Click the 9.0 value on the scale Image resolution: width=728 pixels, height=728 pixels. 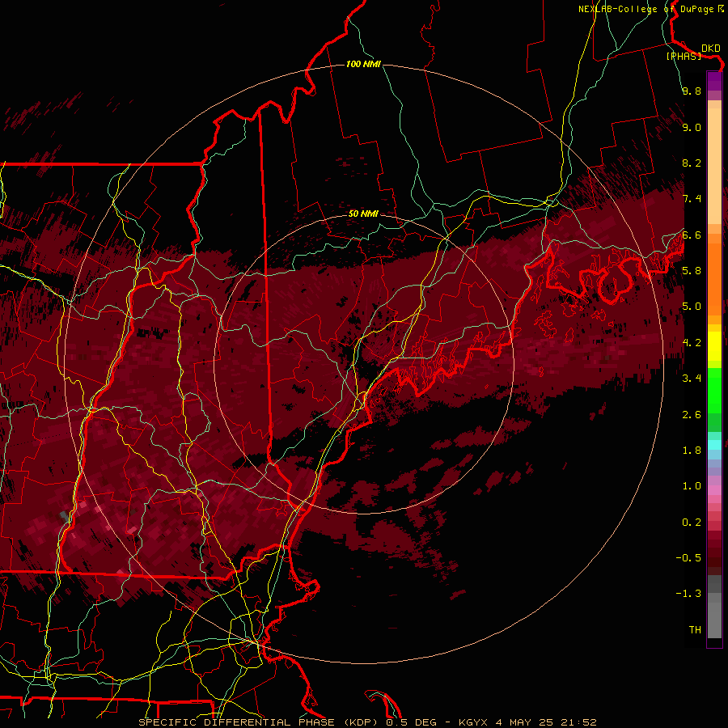(x=692, y=127)
